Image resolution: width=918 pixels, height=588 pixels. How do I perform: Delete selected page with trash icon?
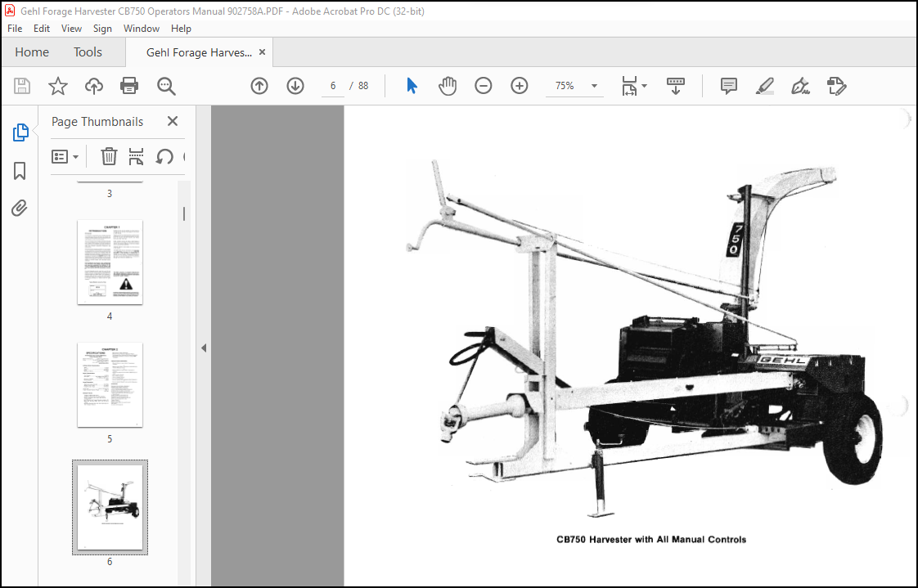tap(109, 156)
